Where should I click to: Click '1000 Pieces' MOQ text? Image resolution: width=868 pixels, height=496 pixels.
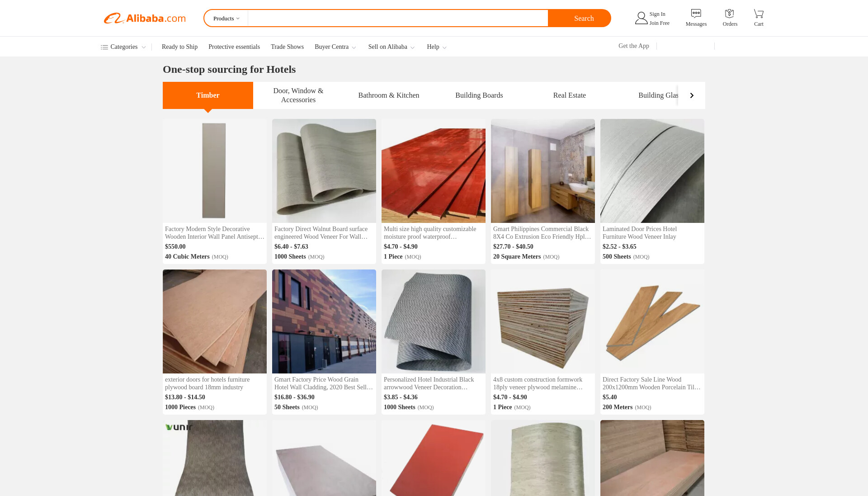180,407
